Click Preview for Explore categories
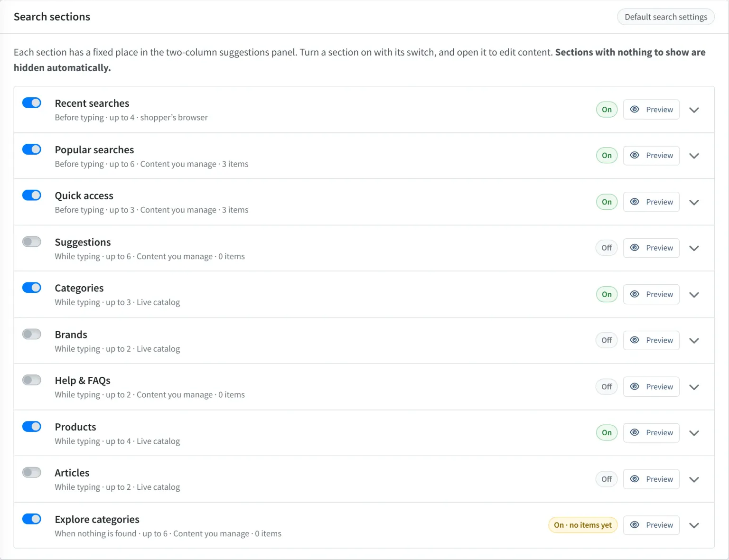Image resolution: width=729 pixels, height=560 pixels. tap(651, 525)
